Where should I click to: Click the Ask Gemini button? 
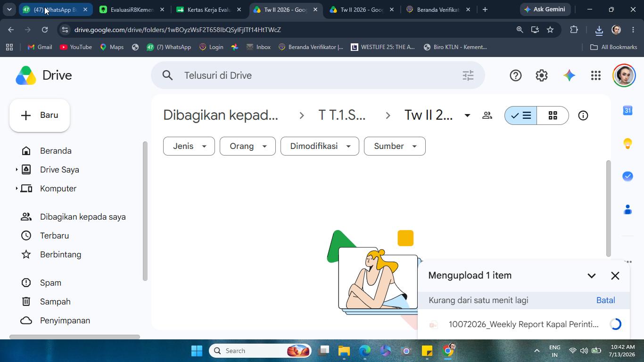click(x=545, y=9)
